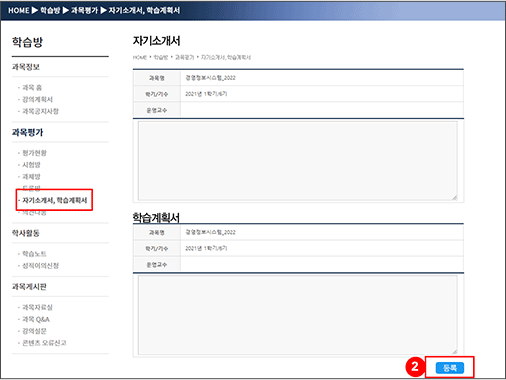The height and width of the screenshot is (380, 506).
Task: Click 운영교수 label cell in 학습계획서 table
Action: click(157, 264)
